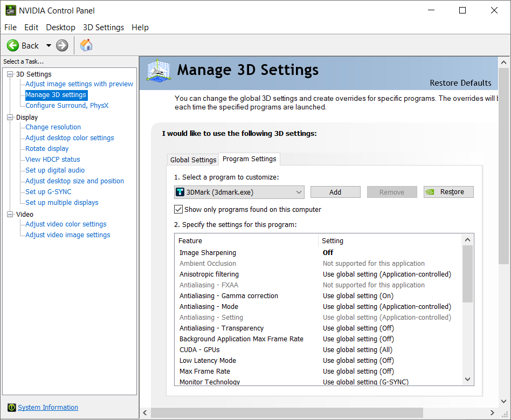Open the 3D Settings menu
This screenshot has width=511, height=420.
coord(103,27)
